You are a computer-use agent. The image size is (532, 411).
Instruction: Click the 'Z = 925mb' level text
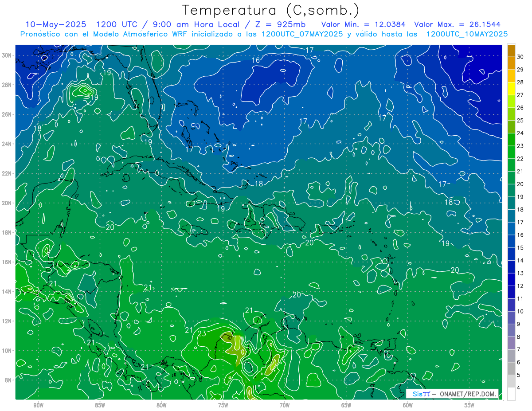pyautogui.click(x=278, y=24)
